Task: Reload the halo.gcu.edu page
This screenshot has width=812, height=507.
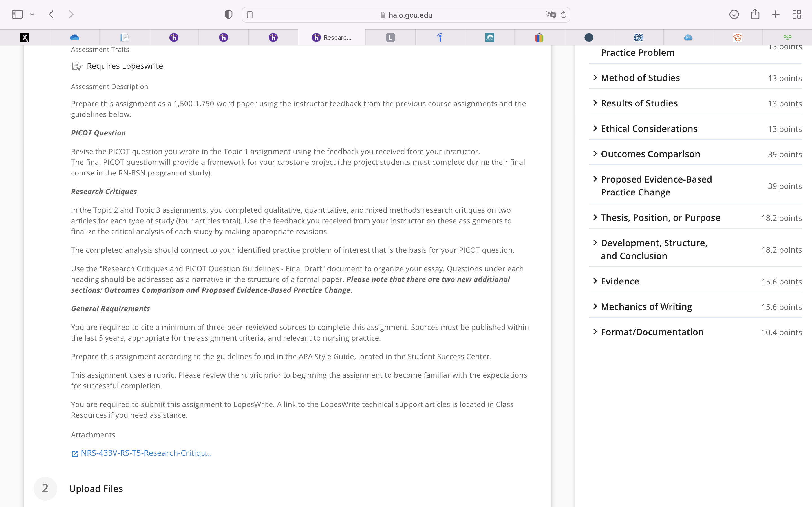Action: point(563,15)
